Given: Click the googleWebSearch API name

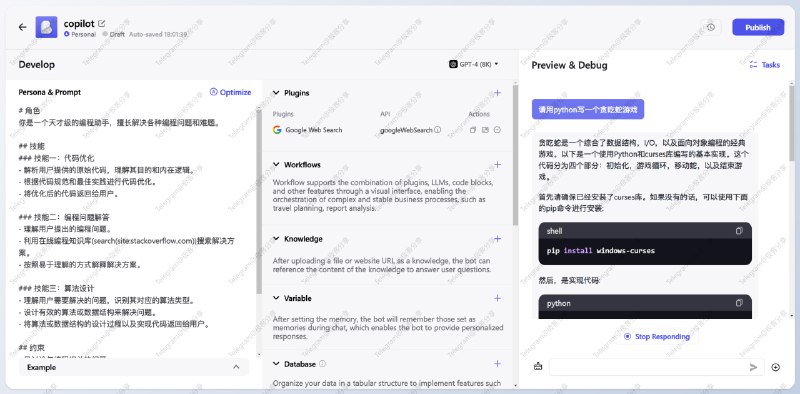Looking at the screenshot, I should (x=406, y=130).
